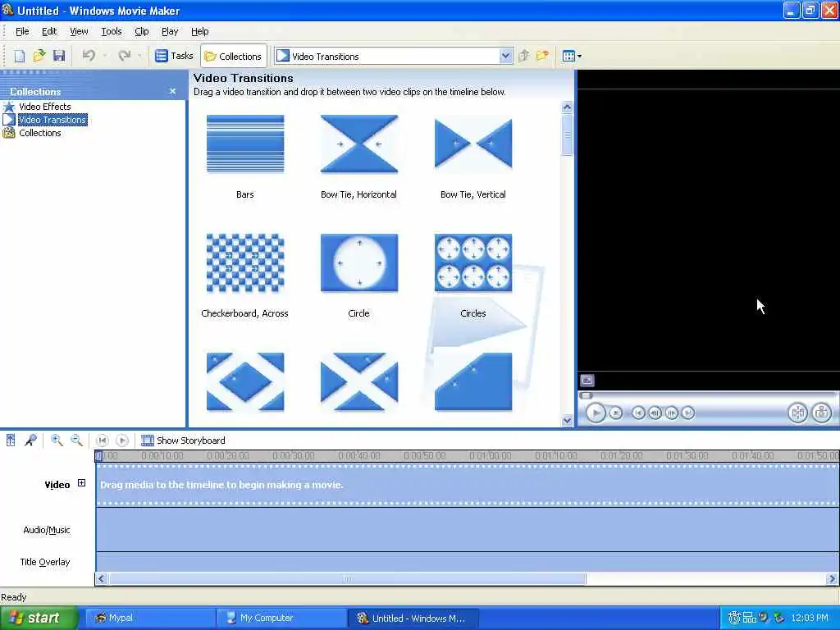Image resolution: width=840 pixels, height=630 pixels.
Task: Click the Redo arrow icon
Action: tap(125, 56)
